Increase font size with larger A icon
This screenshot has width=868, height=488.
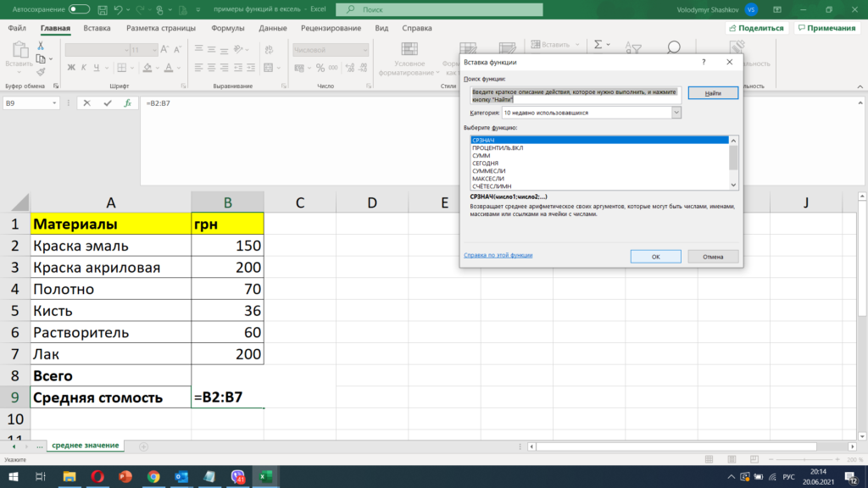click(x=164, y=50)
